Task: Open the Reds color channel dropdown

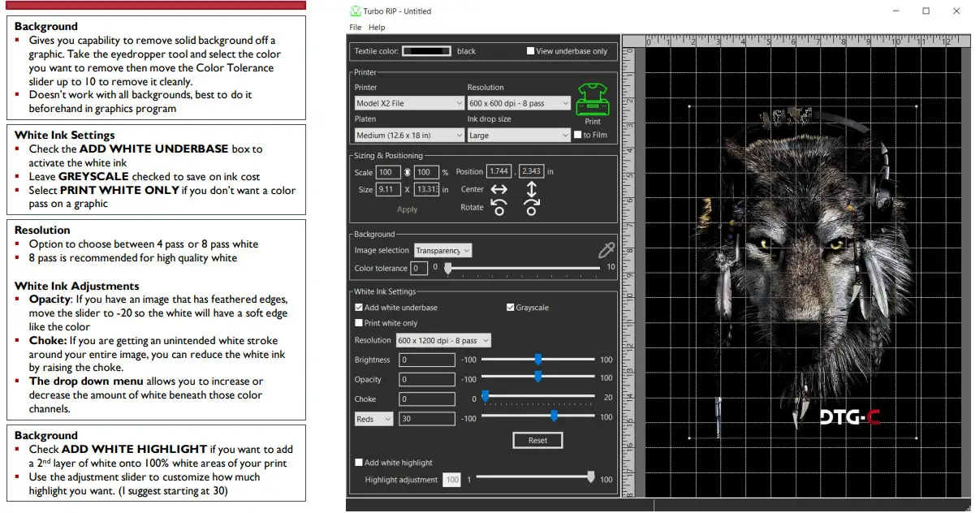Action: [373, 419]
